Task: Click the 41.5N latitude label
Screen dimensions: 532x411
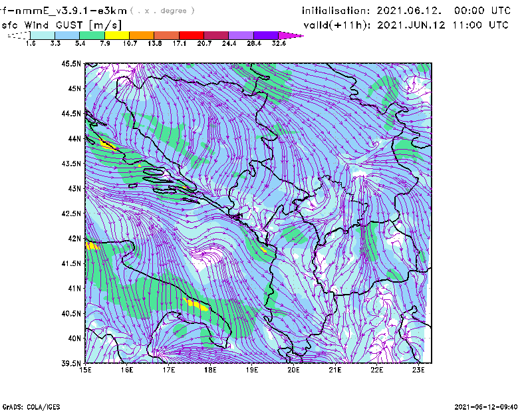Action: tap(71, 263)
